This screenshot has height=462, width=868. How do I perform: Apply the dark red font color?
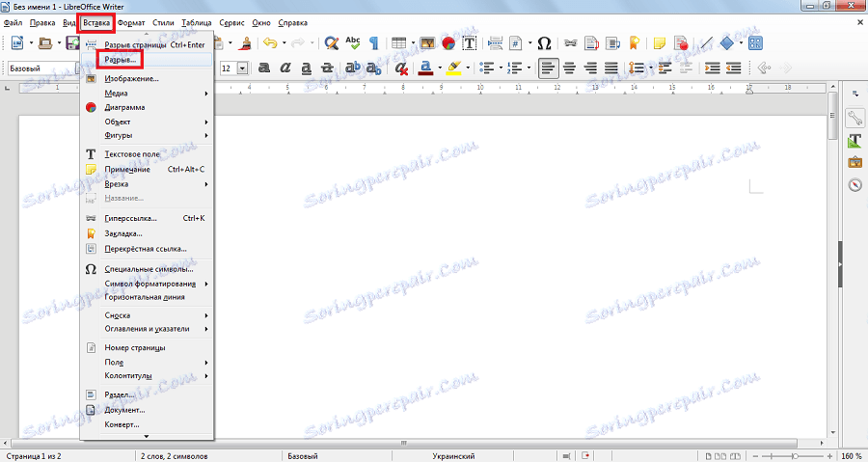click(x=425, y=68)
